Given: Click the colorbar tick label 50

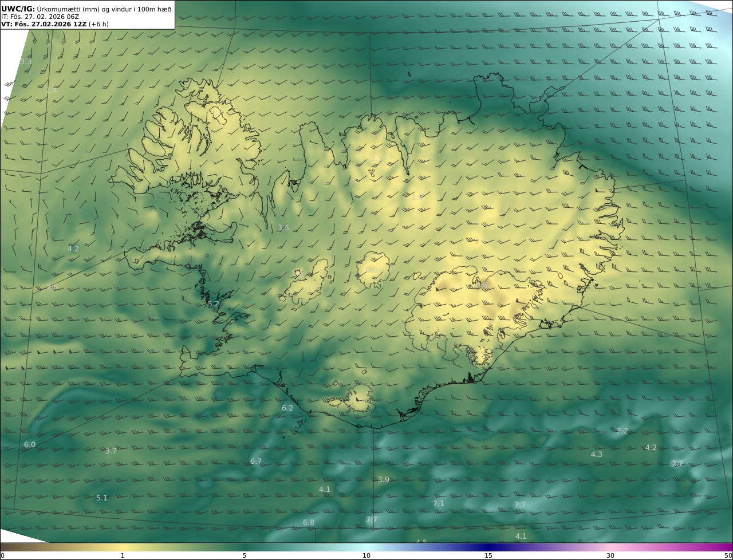Looking at the screenshot, I should (x=728, y=555).
